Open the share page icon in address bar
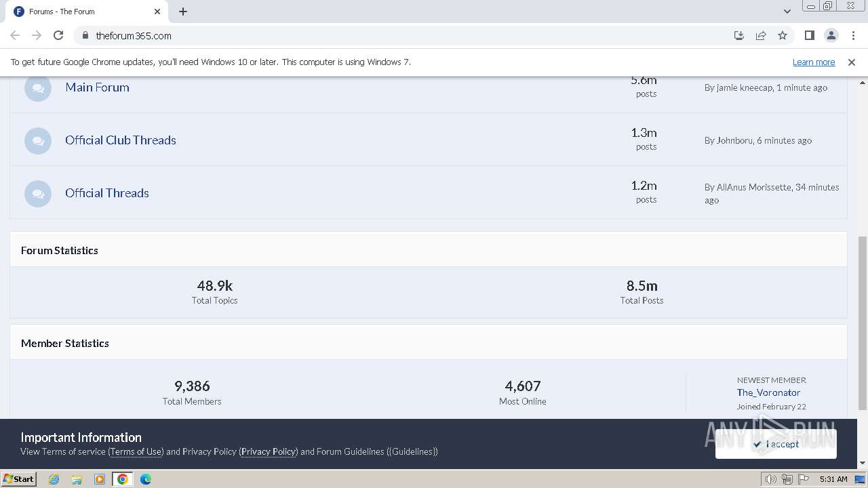 tap(761, 35)
